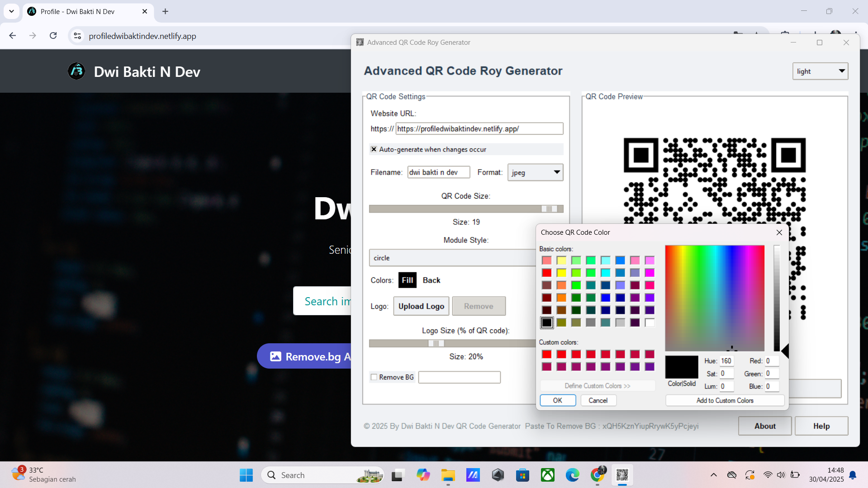
Task: Click the Filename field with 'dwi bakti n dev'
Action: 439,172
